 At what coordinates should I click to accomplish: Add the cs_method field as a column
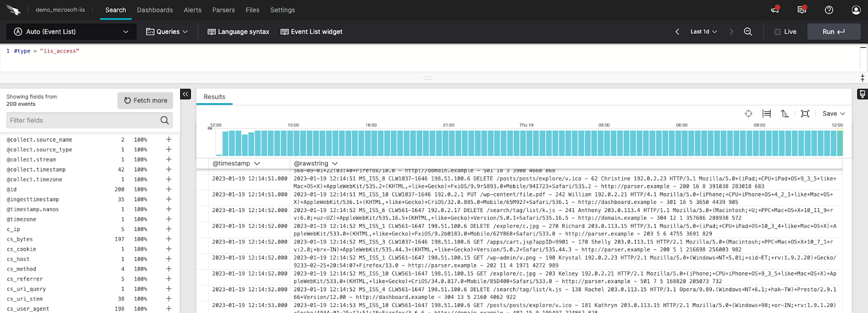tap(169, 269)
